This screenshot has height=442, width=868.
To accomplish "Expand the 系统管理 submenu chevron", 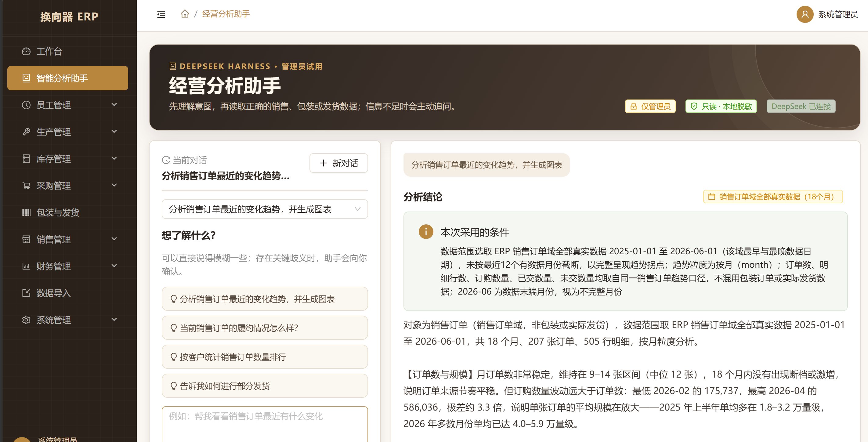I will coord(114,319).
